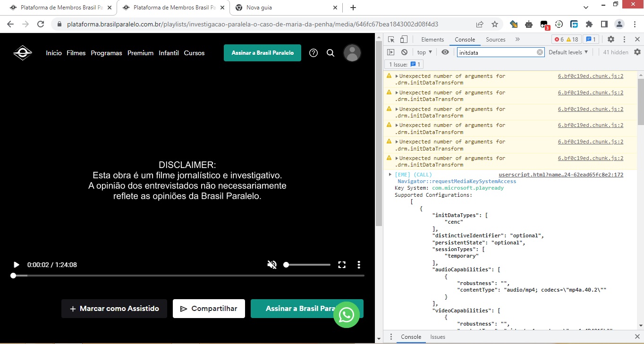
Task: Open a new browser tab
Action: [353, 8]
